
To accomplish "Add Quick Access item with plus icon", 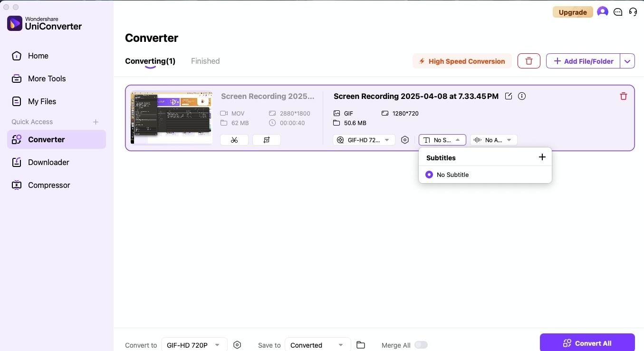I will coord(96,122).
